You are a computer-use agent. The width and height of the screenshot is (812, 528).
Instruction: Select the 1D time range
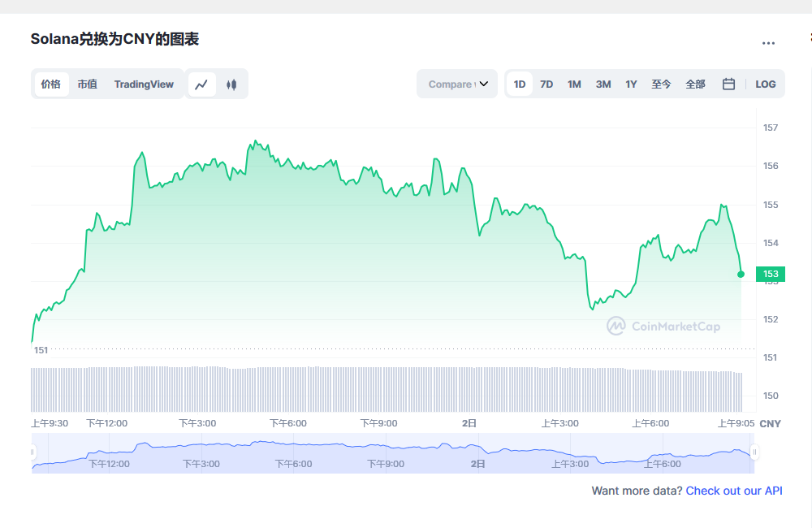tap(520, 84)
